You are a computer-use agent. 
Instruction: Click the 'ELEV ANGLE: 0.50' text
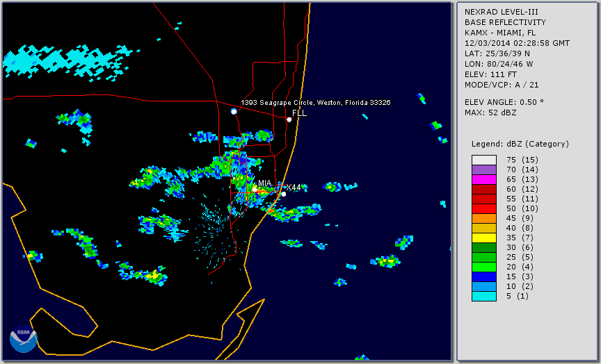click(x=504, y=102)
